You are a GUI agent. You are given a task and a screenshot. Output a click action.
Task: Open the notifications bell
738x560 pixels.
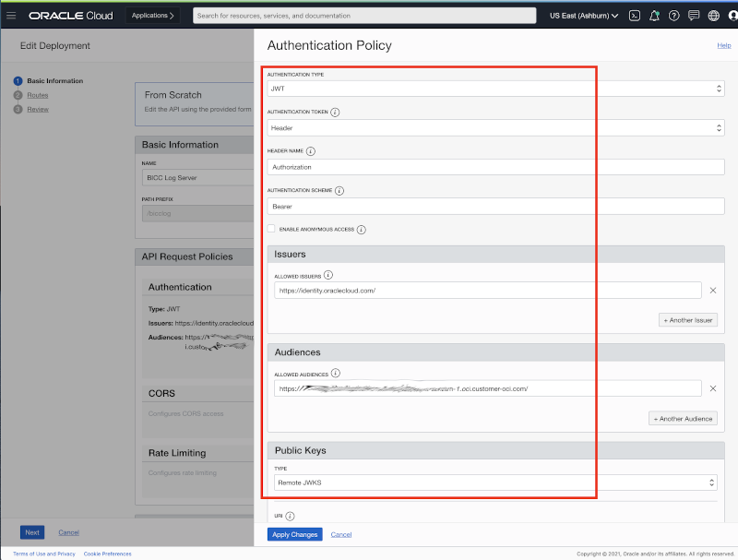click(x=657, y=15)
